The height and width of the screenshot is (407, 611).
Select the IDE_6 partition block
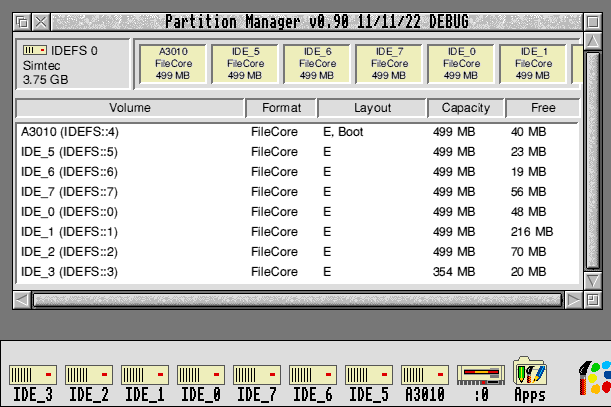point(317,64)
